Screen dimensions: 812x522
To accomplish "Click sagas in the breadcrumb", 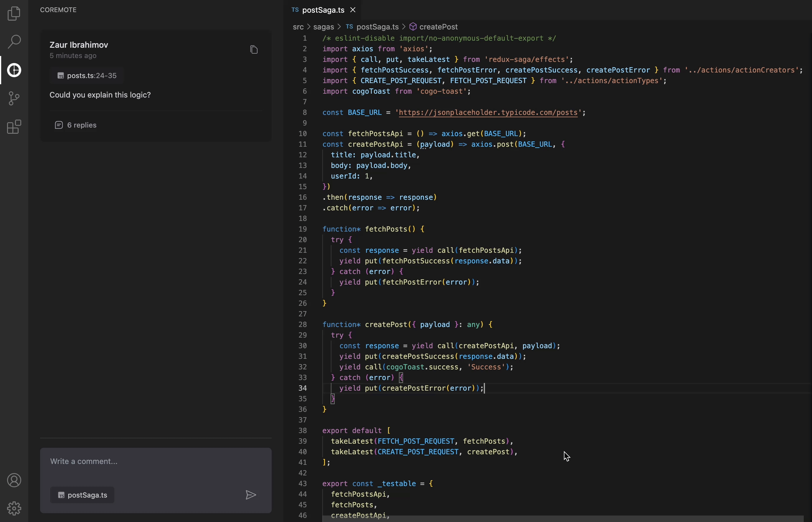I will 324,27.
